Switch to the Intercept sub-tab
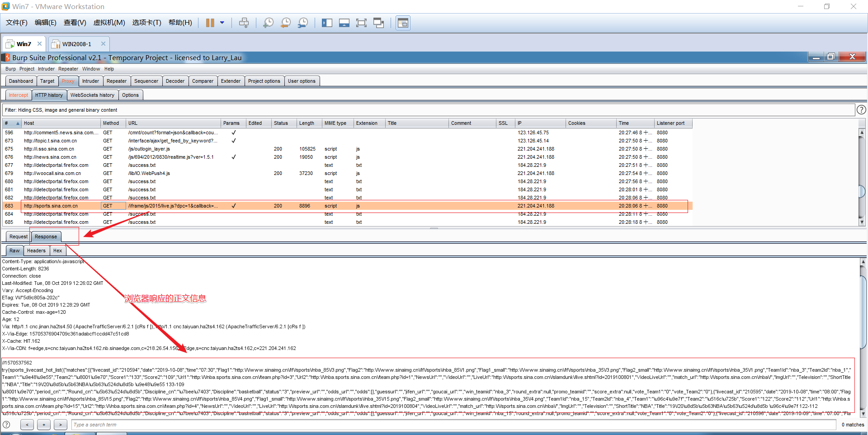868x435 pixels. (19, 95)
